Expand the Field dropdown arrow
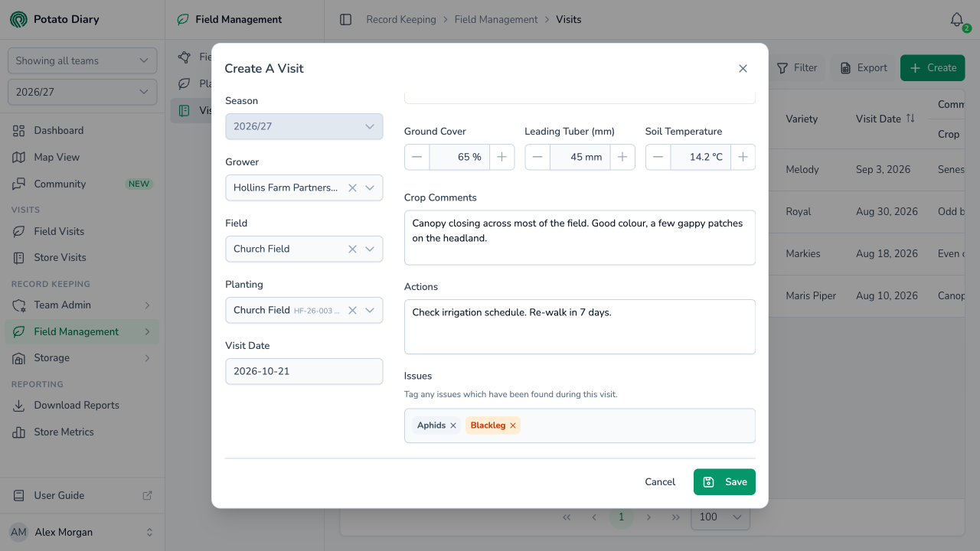This screenshot has height=551, width=980. [370, 249]
